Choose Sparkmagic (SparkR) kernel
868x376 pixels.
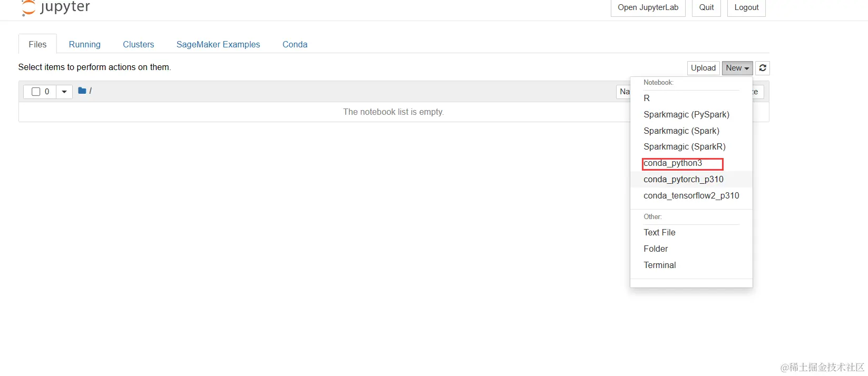pos(691,147)
